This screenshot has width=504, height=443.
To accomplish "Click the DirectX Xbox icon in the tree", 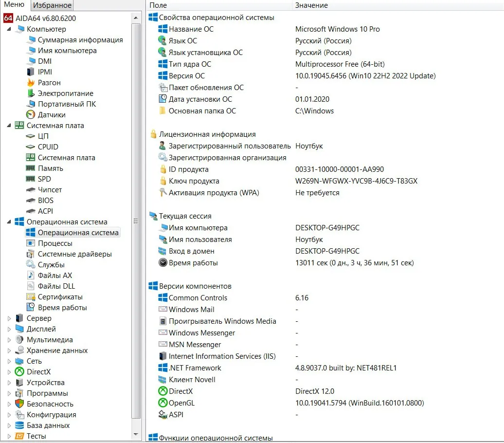I will [x=19, y=371].
